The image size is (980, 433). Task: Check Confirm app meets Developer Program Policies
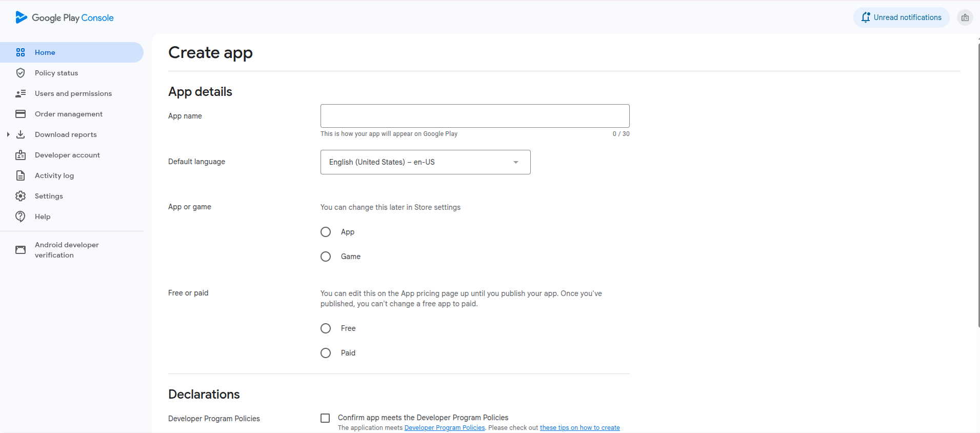pyautogui.click(x=325, y=418)
